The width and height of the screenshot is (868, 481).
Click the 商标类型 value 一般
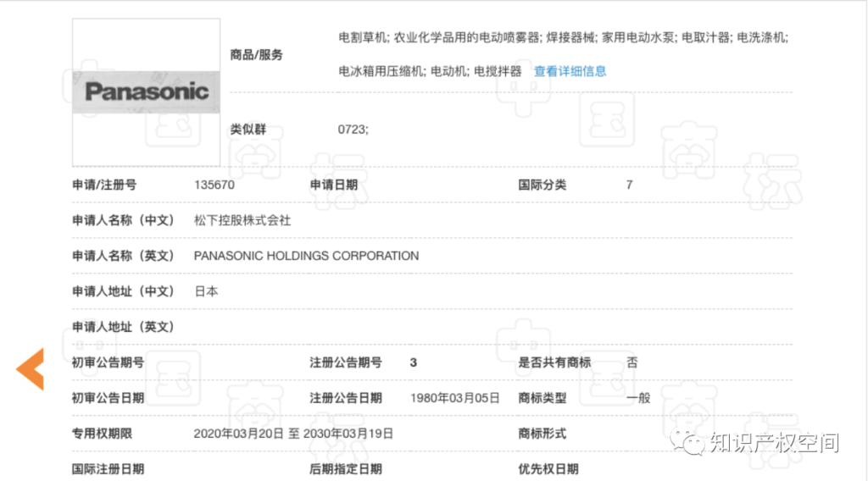click(x=638, y=398)
